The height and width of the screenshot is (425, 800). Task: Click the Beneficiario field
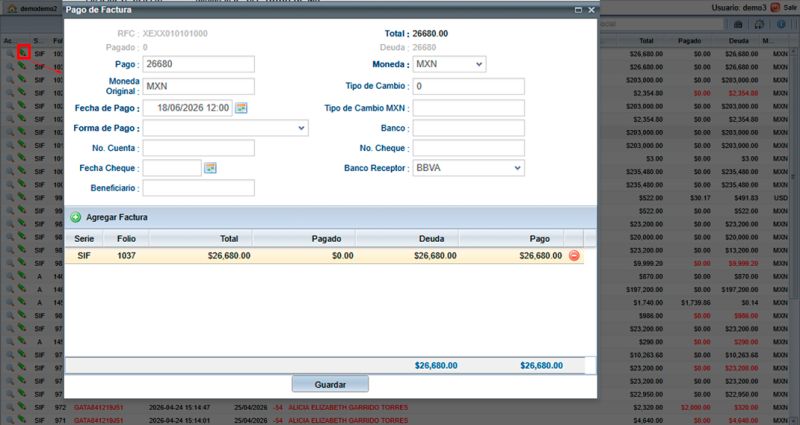pyautogui.click(x=198, y=188)
